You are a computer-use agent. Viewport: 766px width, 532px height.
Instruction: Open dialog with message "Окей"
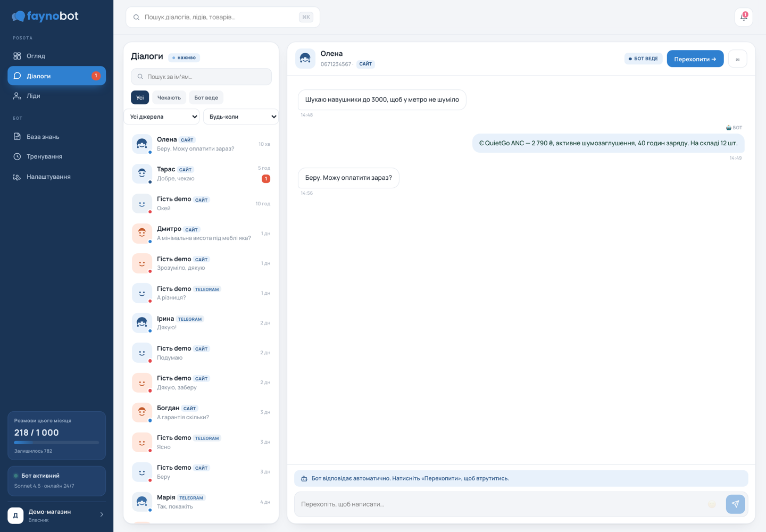click(201, 204)
